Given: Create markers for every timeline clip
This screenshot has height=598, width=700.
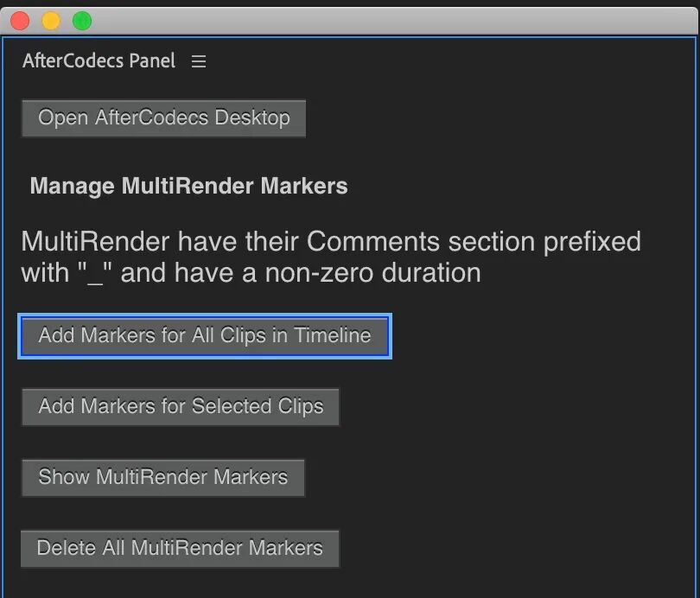Looking at the screenshot, I should point(205,335).
